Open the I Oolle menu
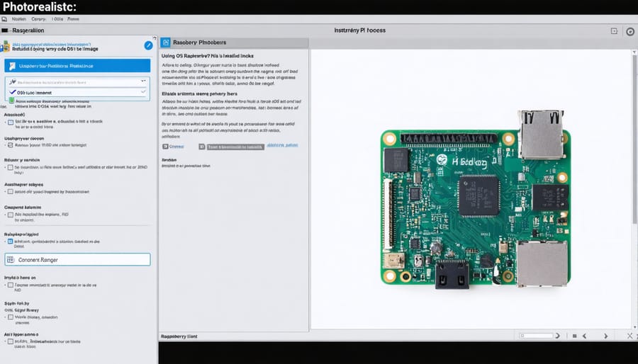The image size is (638, 364). pyautogui.click(x=57, y=19)
